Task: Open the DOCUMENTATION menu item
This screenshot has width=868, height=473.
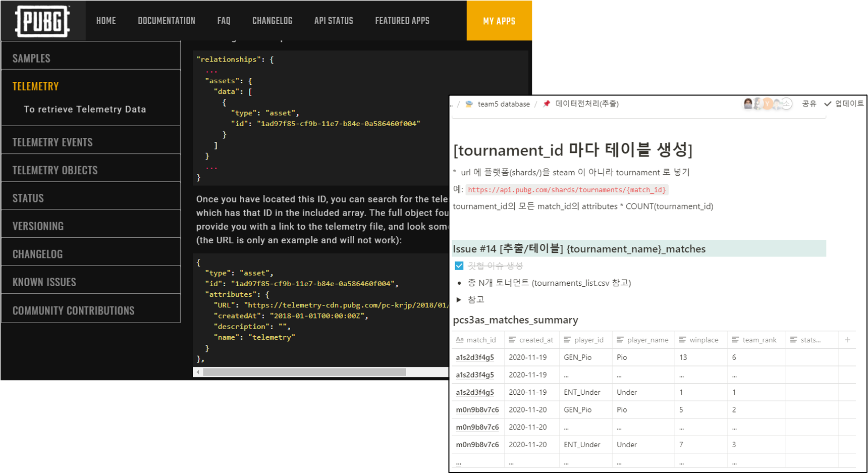Action: click(167, 21)
